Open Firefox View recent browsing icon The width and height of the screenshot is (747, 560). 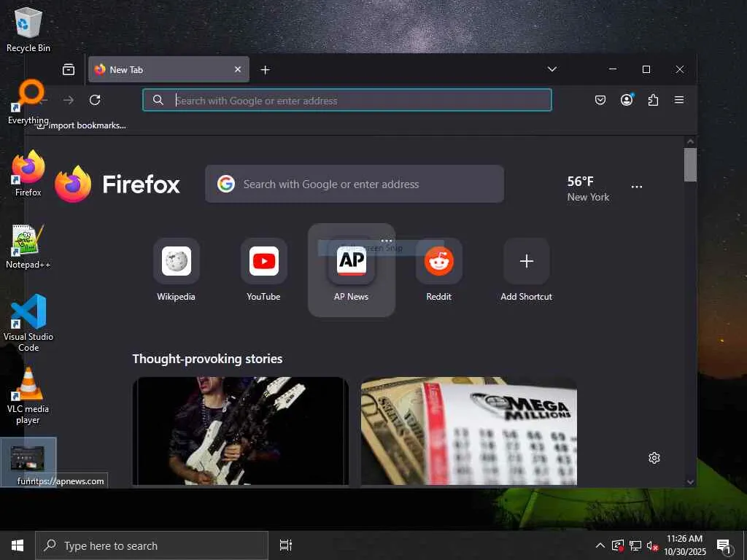coord(69,69)
